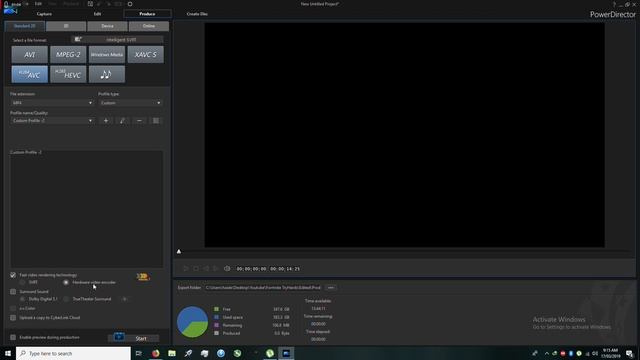The width and height of the screenshot is (640, 360).
Task: Switch to the Edit module tab
Action: tap(97, 14)
